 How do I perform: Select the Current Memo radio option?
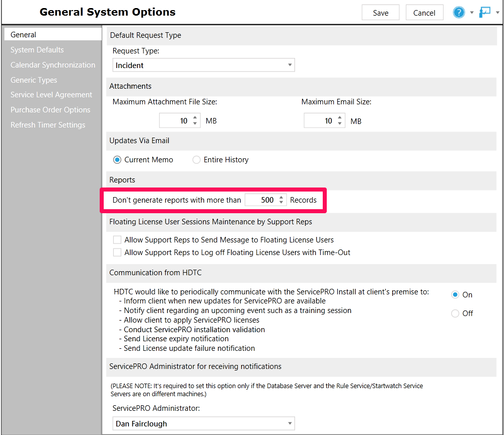(117, 160)
